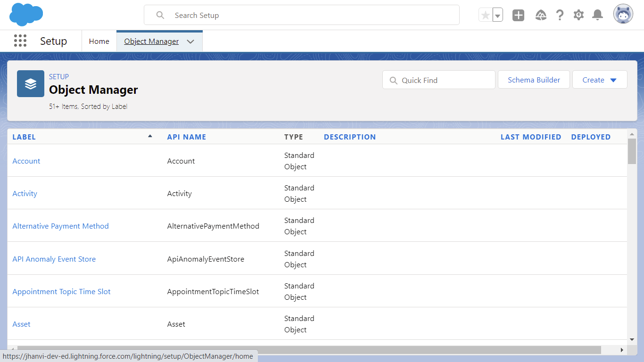
Task: Click the Salesforce cloud logo
Action: tap(26, 14)
